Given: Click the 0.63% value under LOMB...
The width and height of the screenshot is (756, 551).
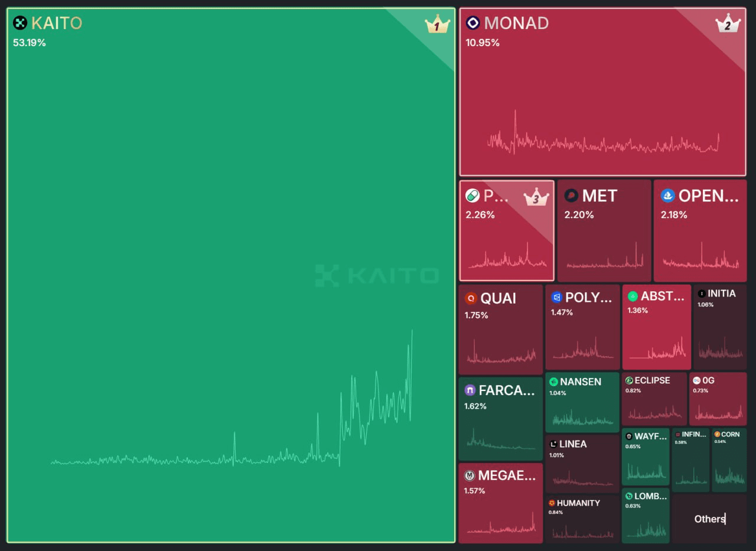Looking at the screenshot, I should 633,506.
